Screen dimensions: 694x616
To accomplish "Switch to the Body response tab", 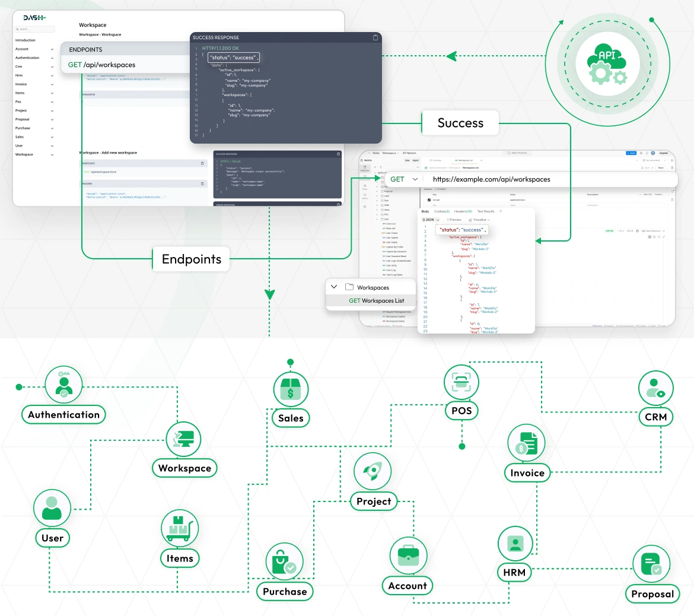I will tap(425, 211).
